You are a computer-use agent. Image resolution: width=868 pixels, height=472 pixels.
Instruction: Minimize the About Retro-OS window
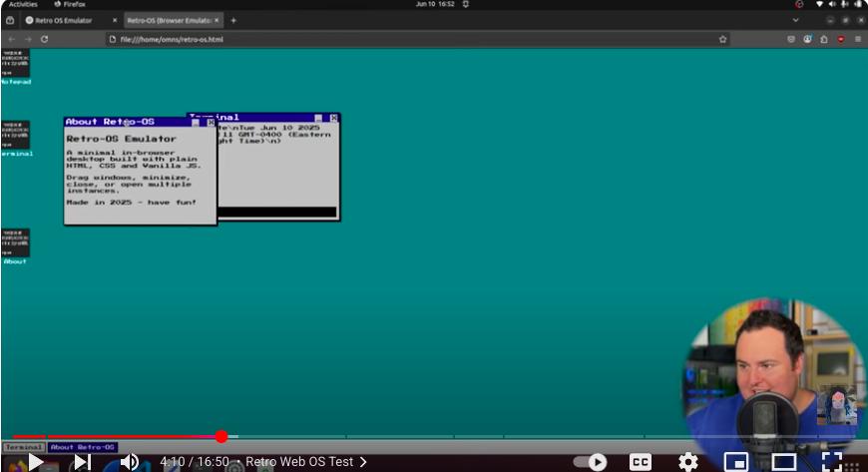[x=196, y=123]
